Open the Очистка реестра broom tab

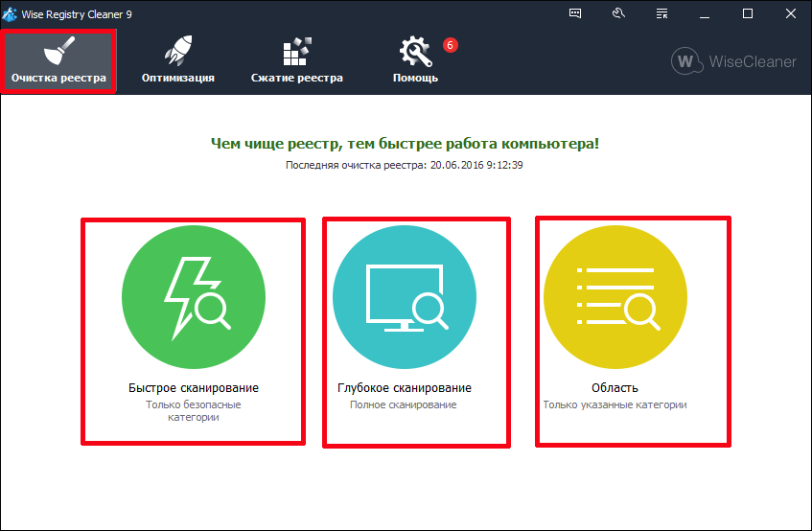point(59,60)
